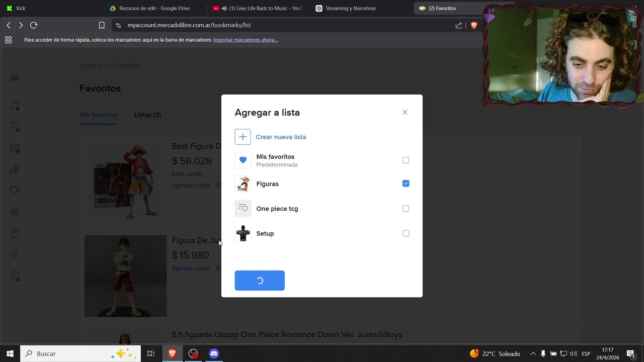Click Agregar a lista under $ 56.028
The height and width of the screenshot is (362, 644).
[191, 185]
